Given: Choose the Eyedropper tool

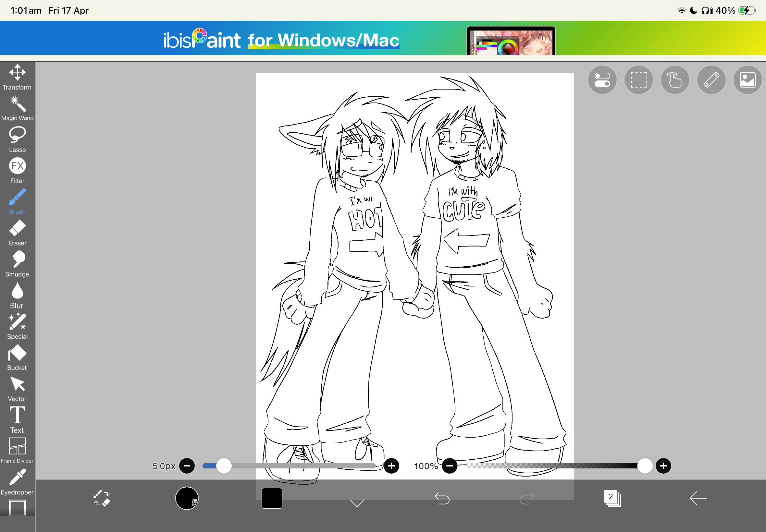Looking at the screenshot, I should [17, 482].
